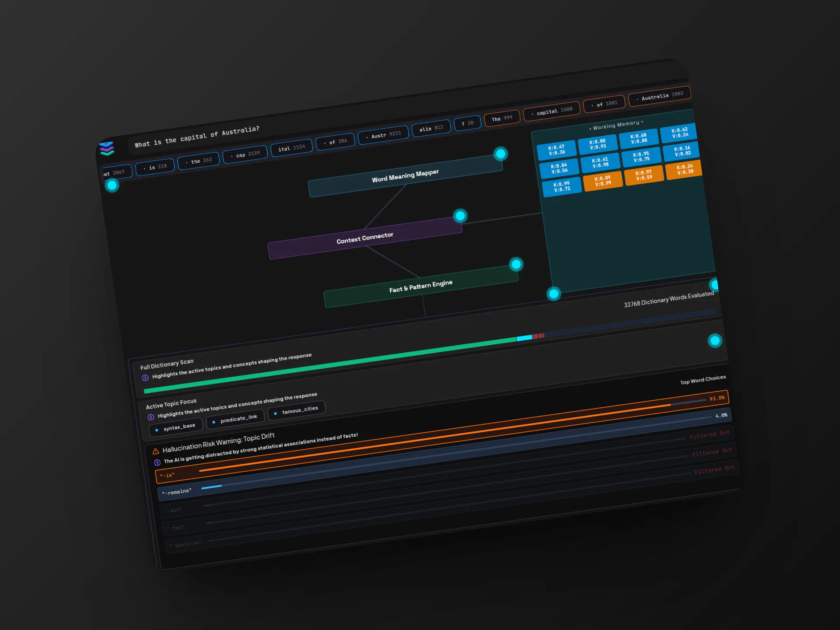Select the 'the 262' token chip
Image resolution: width=840 pixels, height=630 pixels.
pyautogui.click(x=198, y=161)
